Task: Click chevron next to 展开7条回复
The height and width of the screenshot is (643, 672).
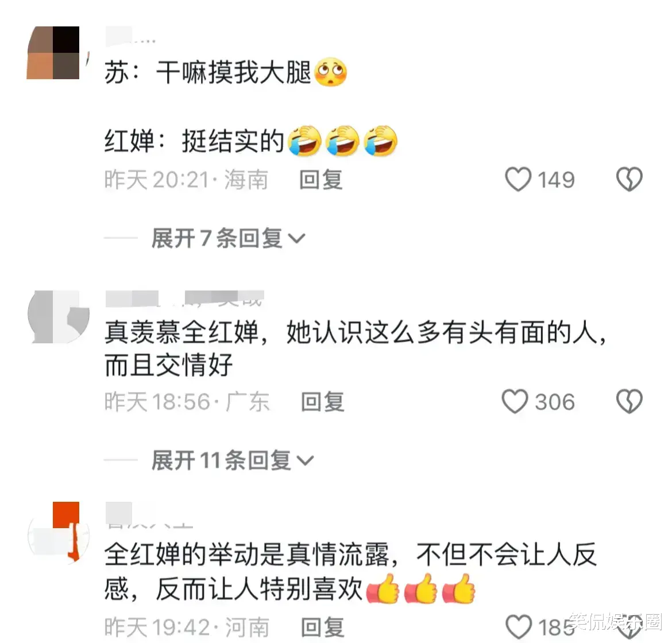Action: pos(296,239)
